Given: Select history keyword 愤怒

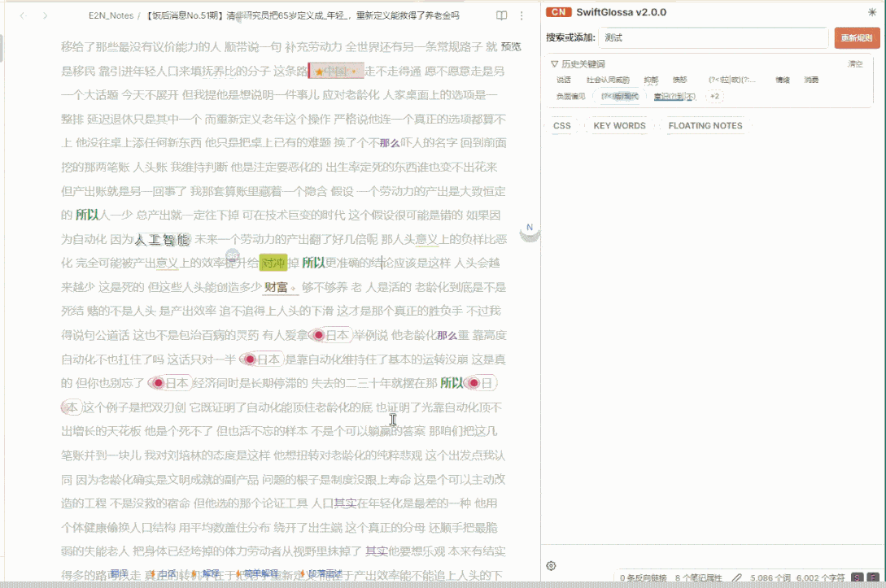Looking at the screenshot, I should pos(680,80).
